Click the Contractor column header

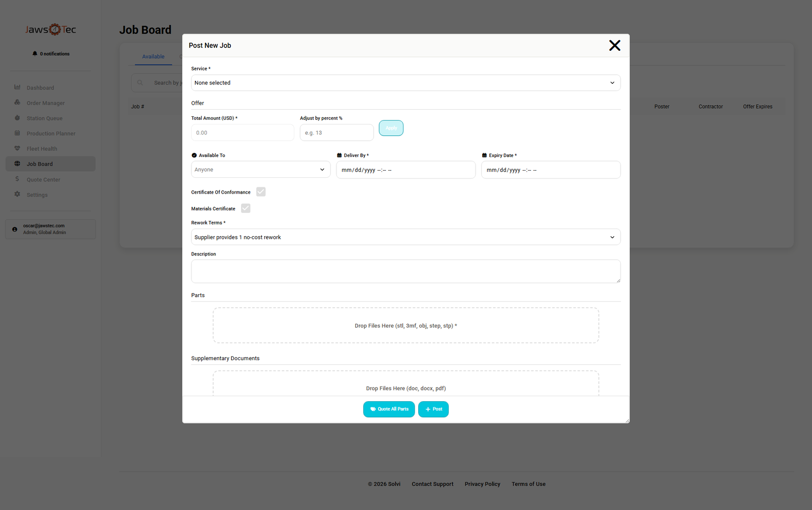click(710, 107)
